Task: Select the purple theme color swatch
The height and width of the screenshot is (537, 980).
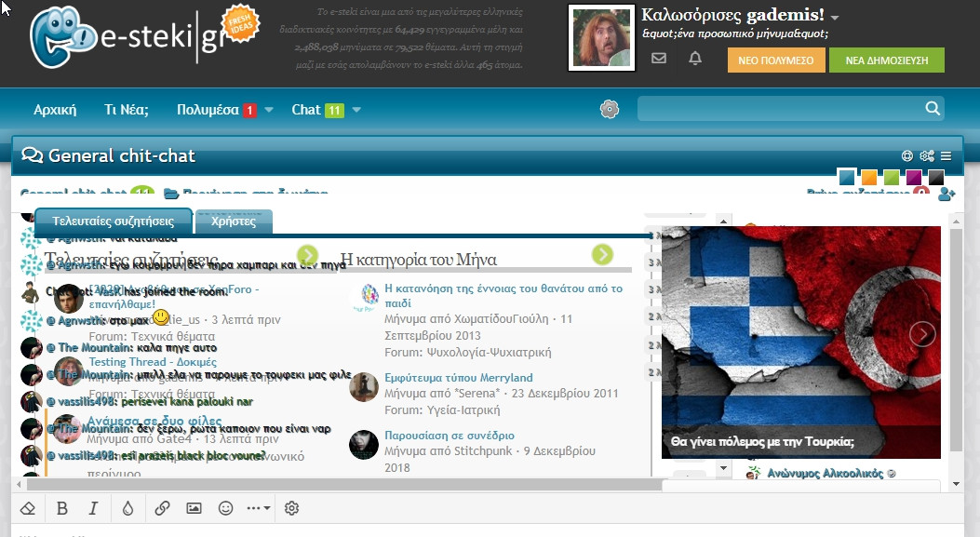Action: [914, 178]
